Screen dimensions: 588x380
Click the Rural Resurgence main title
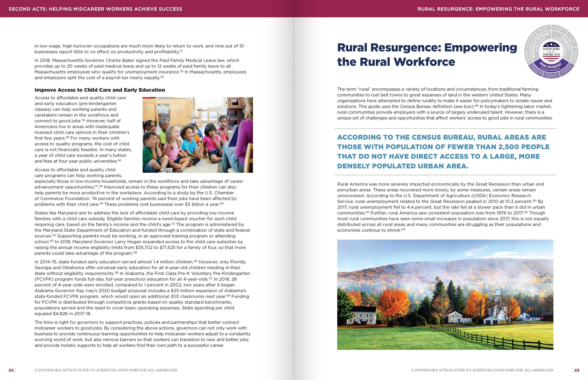tap(427, 54)
